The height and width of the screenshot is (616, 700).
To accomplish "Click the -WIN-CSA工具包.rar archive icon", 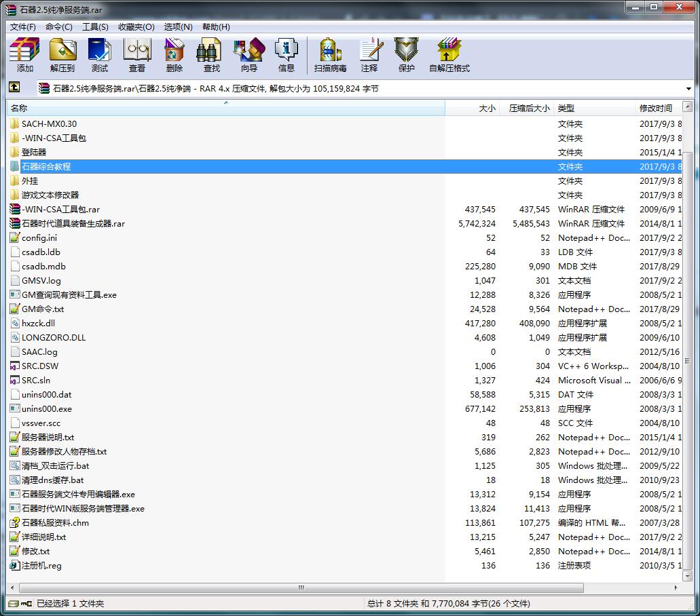I will 15,209.
